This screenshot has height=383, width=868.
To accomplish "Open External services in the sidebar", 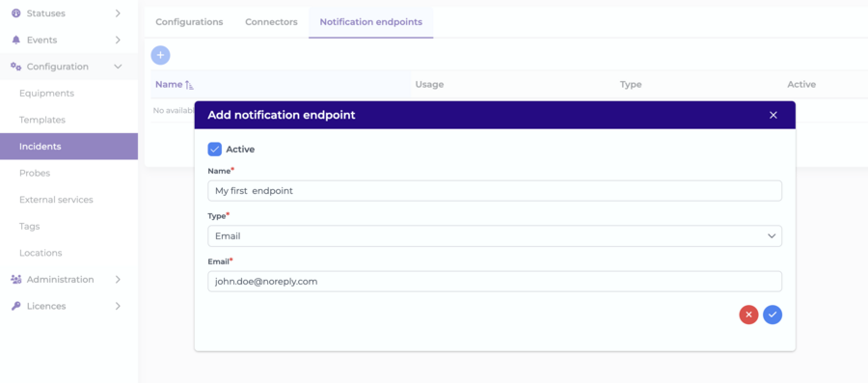I will point(56,200).
